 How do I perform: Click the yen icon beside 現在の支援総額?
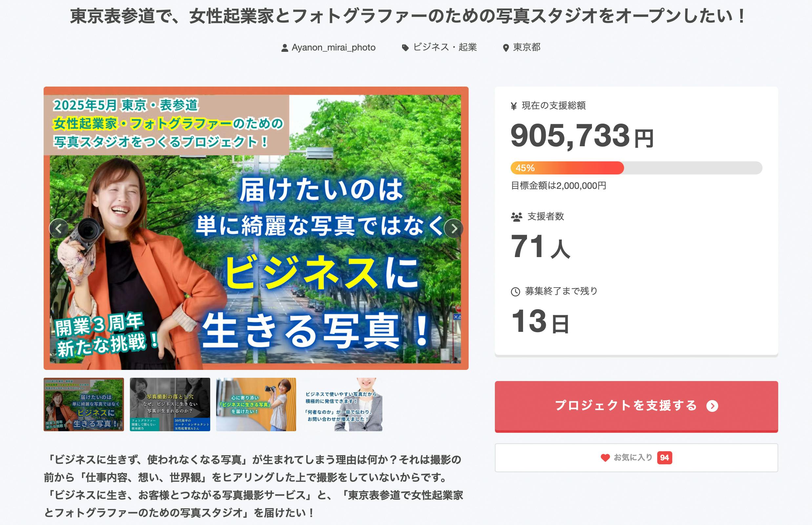[x=514, y=106]
